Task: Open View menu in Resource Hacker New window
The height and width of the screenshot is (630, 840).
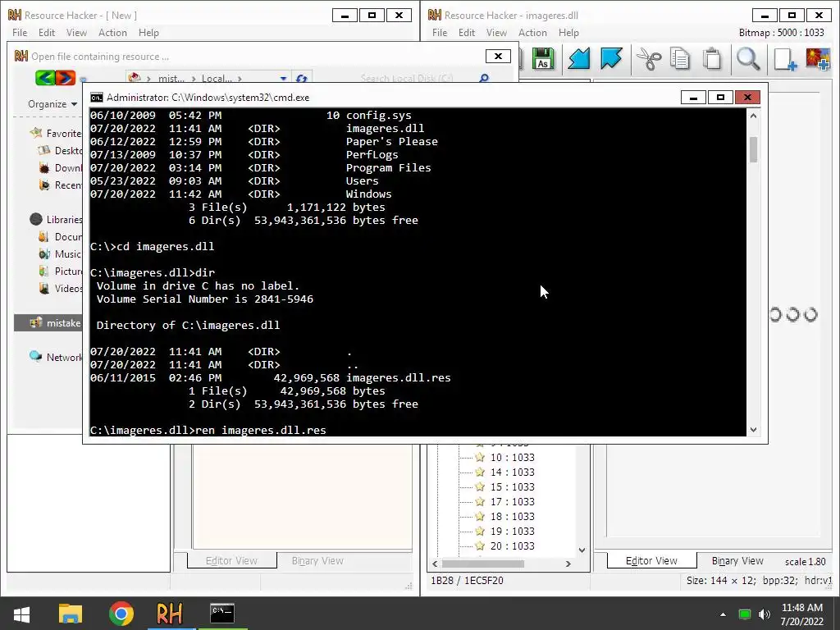Action: point(76,33)
